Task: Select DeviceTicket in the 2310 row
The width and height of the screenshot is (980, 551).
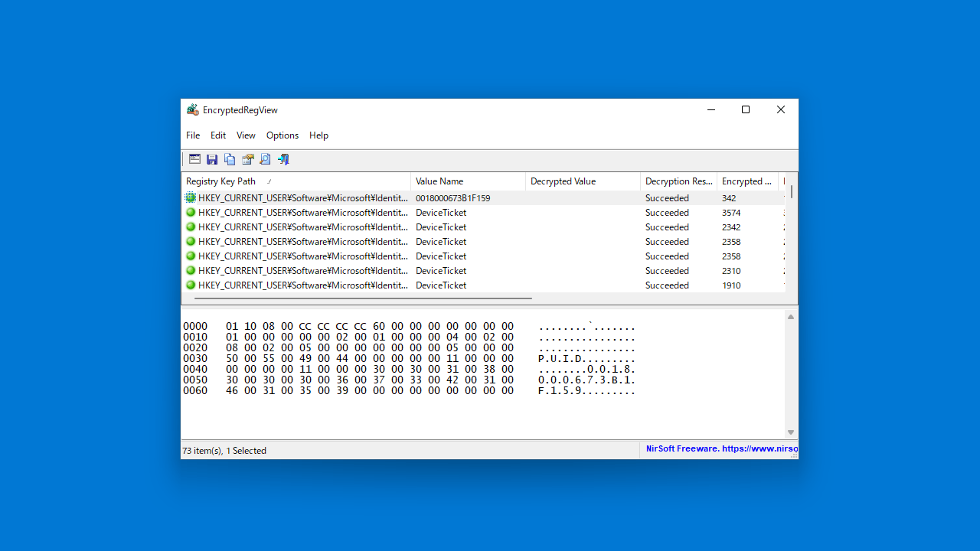Action: point(441,270)
